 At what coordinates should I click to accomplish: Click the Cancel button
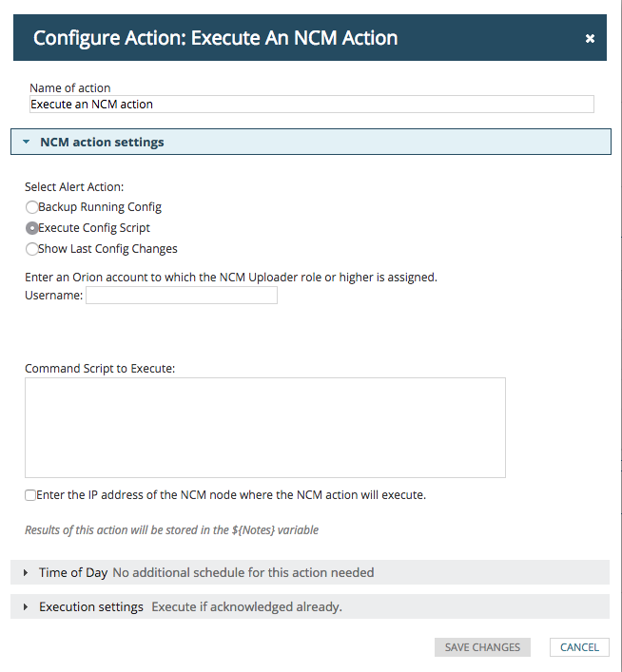coord(579,647)
